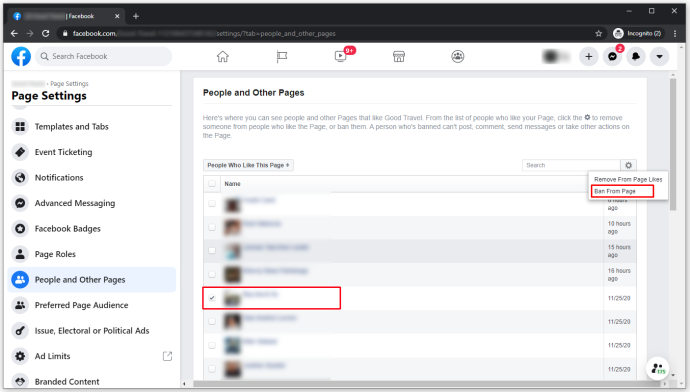Open the notifications bell icon

click(636, 56)
